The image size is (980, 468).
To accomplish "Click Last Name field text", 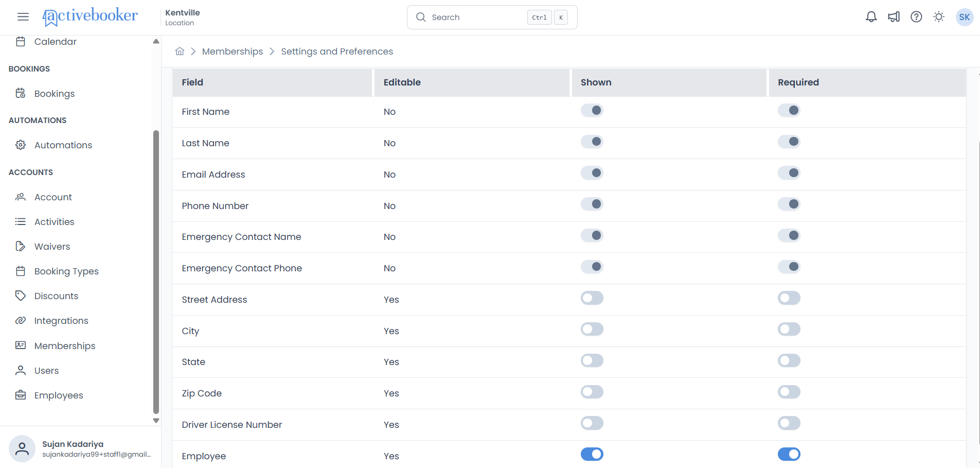I will point(205,143).
